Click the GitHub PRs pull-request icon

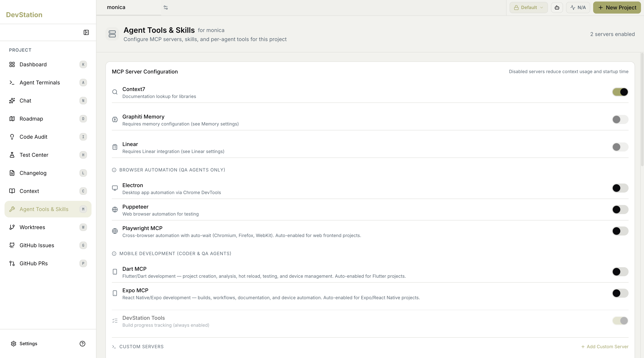point(12,263)
